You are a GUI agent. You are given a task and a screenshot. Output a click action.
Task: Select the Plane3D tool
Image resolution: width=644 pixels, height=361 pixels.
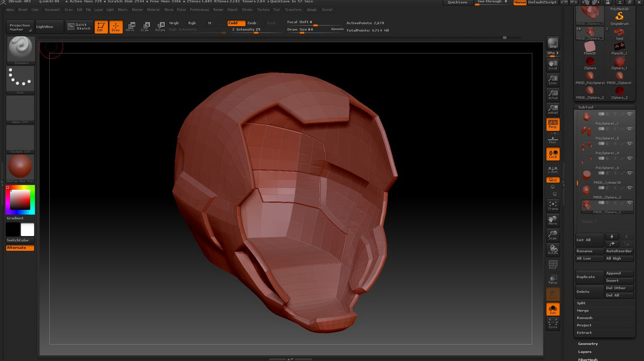(x=590, y=48)
